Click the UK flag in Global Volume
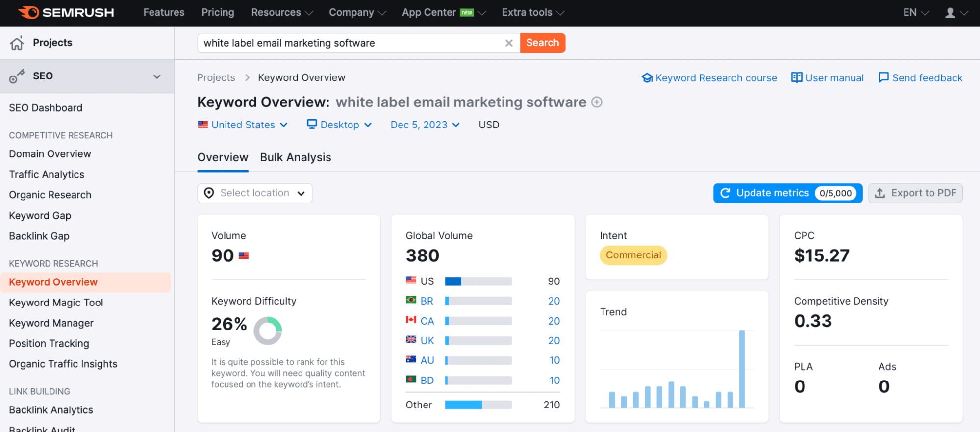 point(411,339)
